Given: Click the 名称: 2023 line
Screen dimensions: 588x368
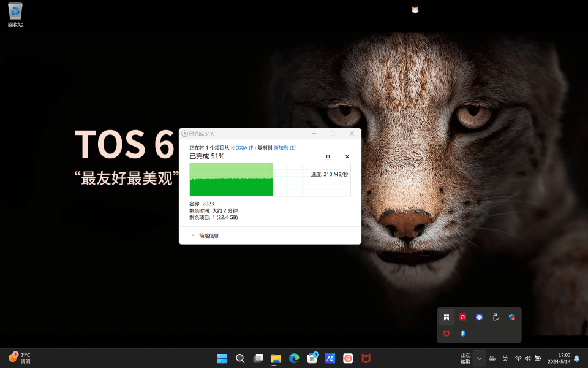Looking at the screenshot, I should tap(202, 204).
